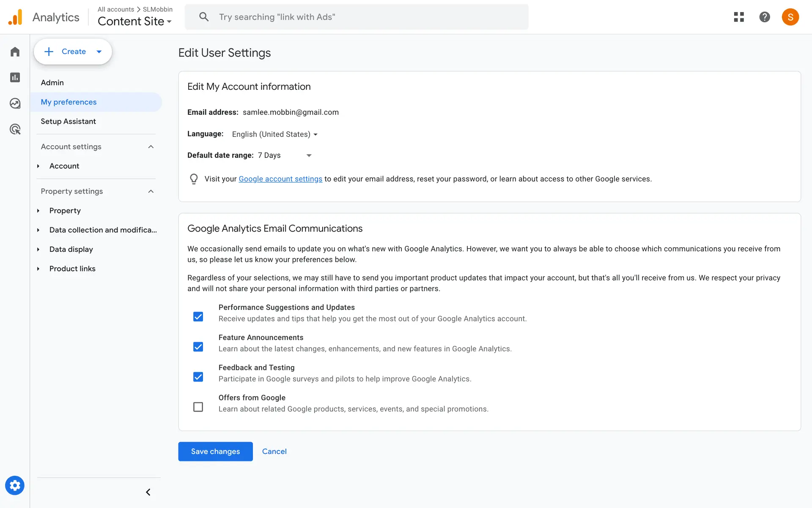Open the Advertising icon in sidebar

tap(15, 129)
